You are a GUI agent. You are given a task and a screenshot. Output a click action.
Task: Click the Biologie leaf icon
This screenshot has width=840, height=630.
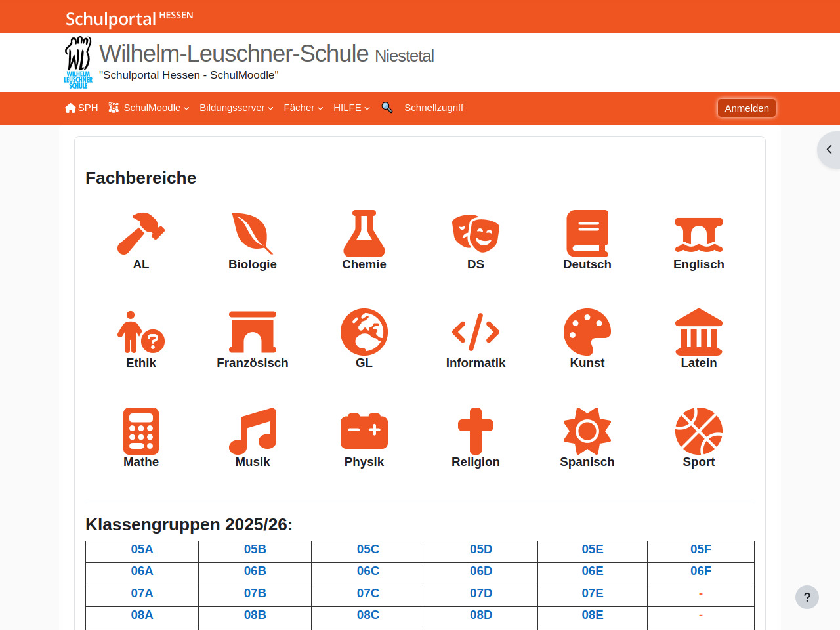253,234
